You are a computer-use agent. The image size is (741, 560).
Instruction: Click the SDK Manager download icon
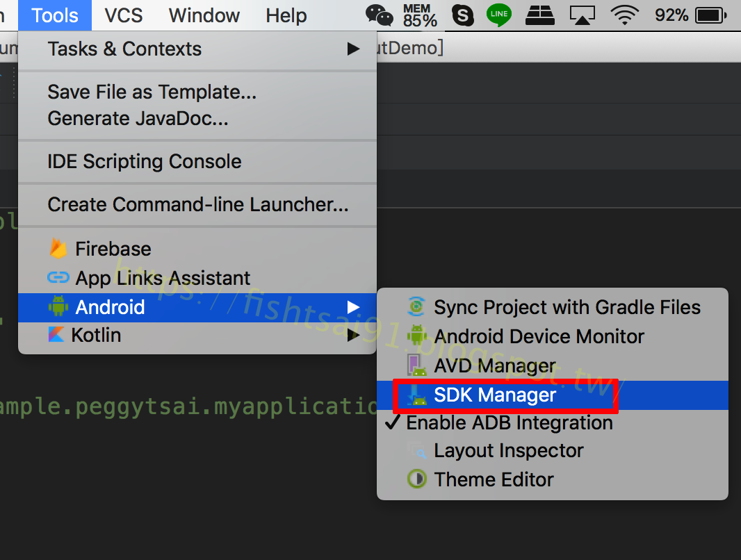[x=416, y=395]
